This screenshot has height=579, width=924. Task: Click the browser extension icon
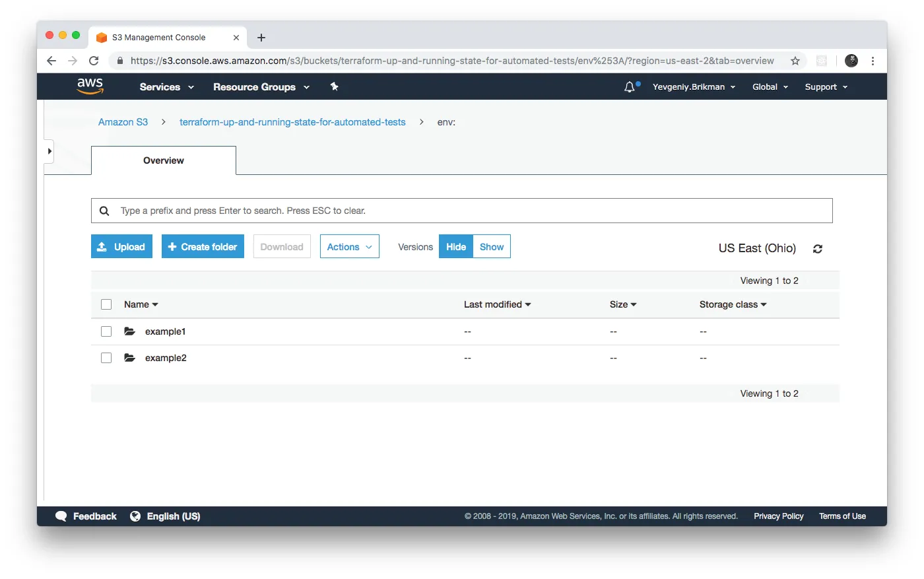click(x=822, y=61)
